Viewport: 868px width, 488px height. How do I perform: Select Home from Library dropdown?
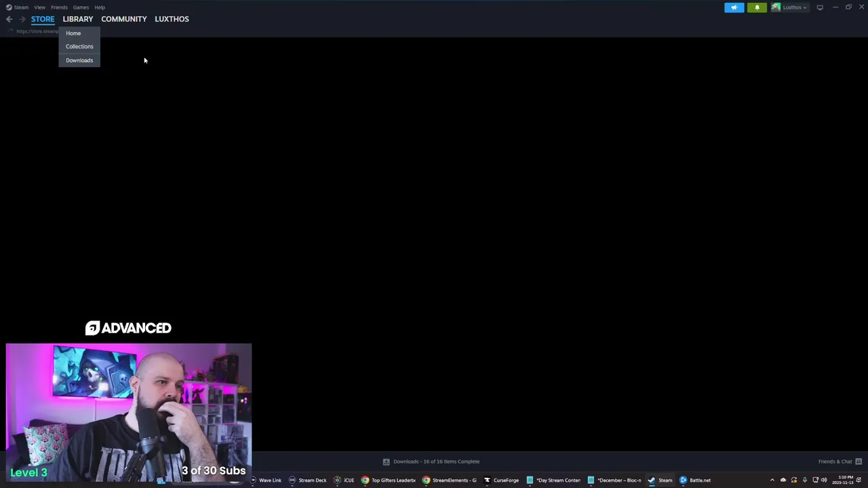[79, 33]
